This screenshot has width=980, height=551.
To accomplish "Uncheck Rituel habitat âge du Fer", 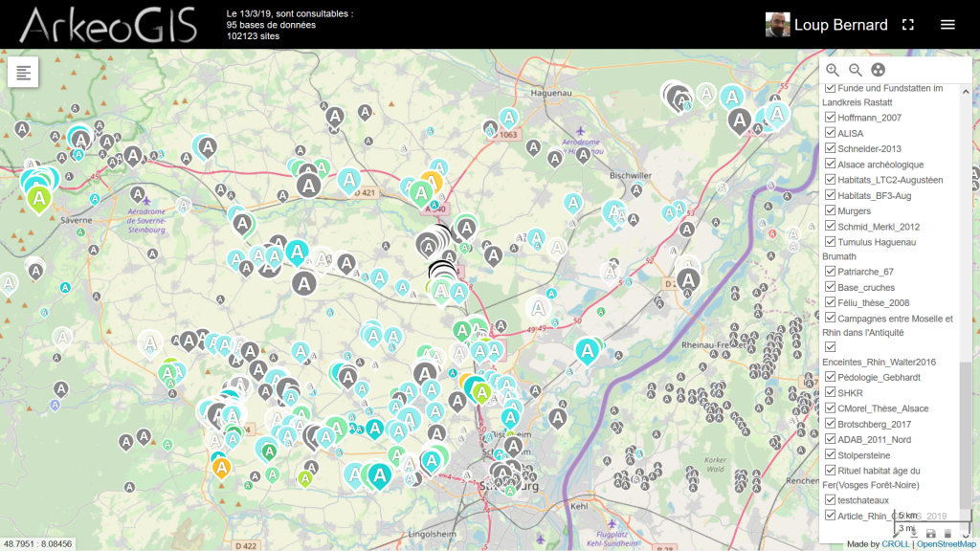I will pyautogui.click(x=830, y=471).
